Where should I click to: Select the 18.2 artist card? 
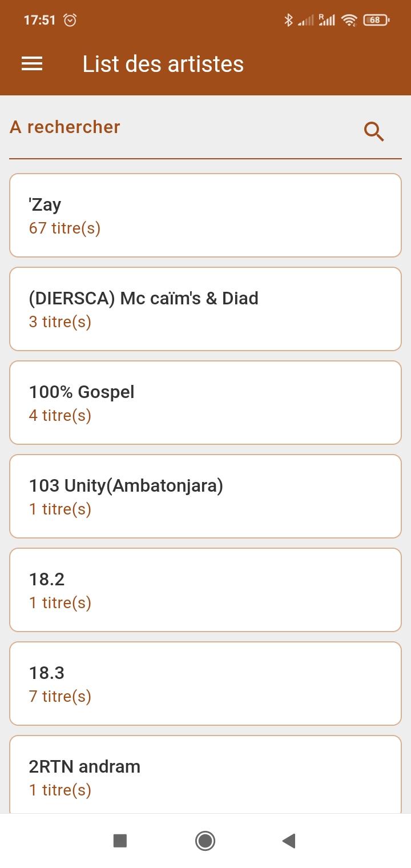(x=205, y=590)
